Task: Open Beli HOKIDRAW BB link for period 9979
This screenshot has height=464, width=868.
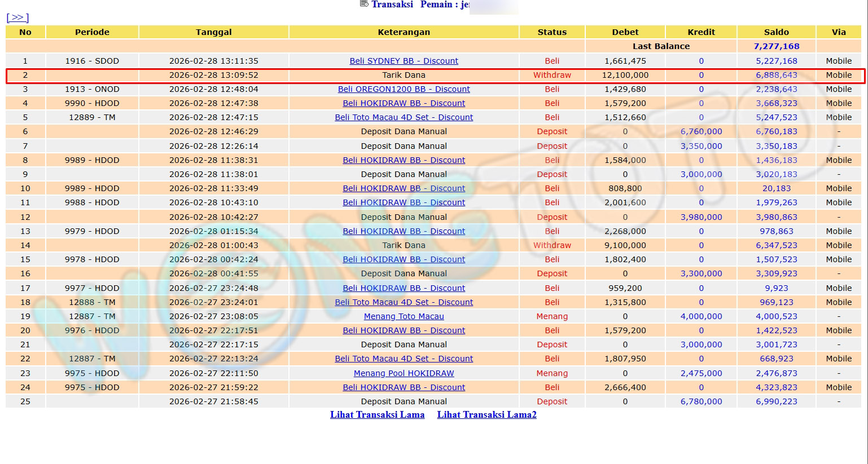Action: point(404,231)
